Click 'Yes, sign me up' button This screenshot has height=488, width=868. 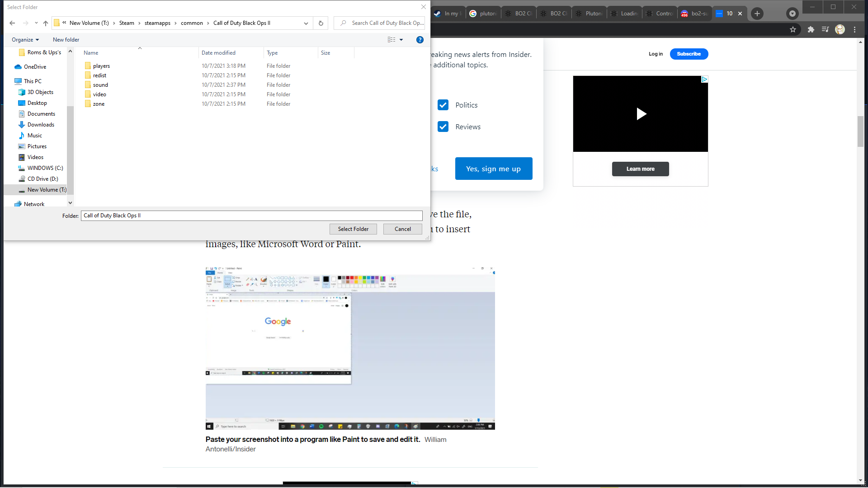pos(494,169)
